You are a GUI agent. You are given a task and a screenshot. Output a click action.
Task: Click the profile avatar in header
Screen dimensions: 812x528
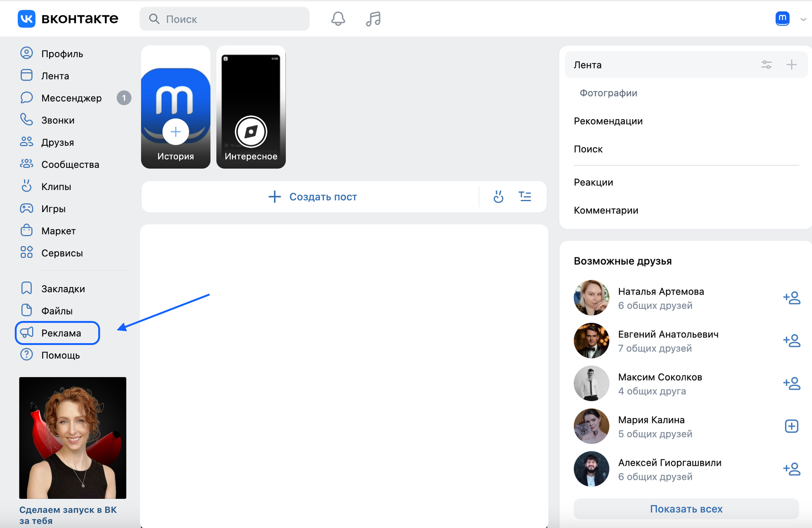(782, 19)
